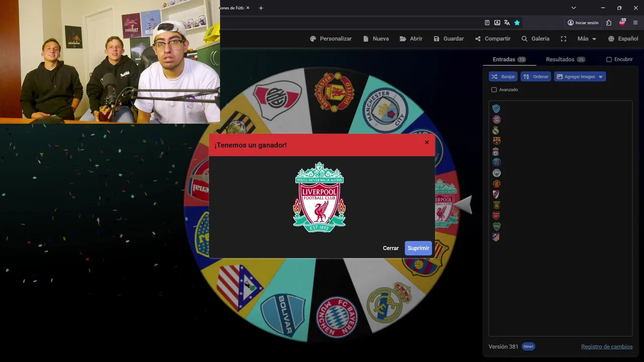Click the Bolivar slice on the wheel

pyautogui.click(x=283, y=314)
